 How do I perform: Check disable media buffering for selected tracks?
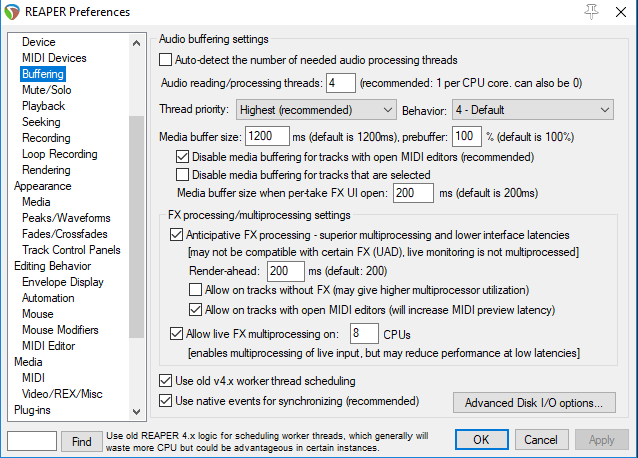(x=182, y=175)
